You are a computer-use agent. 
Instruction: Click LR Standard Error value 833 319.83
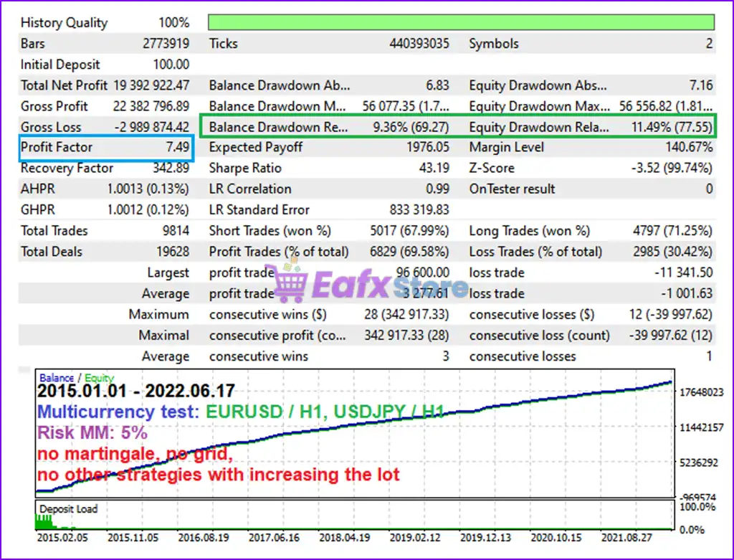(419, 210)
